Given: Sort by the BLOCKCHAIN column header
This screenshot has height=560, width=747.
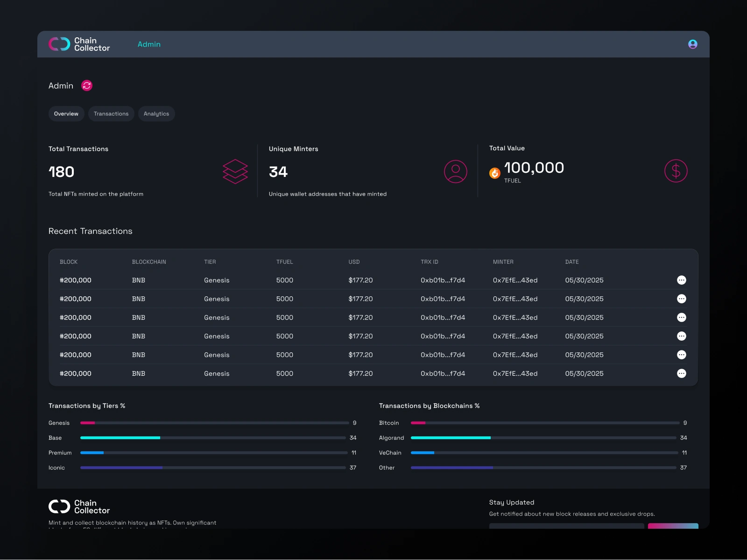Looking at the screenshot, I should click(149, 262).
